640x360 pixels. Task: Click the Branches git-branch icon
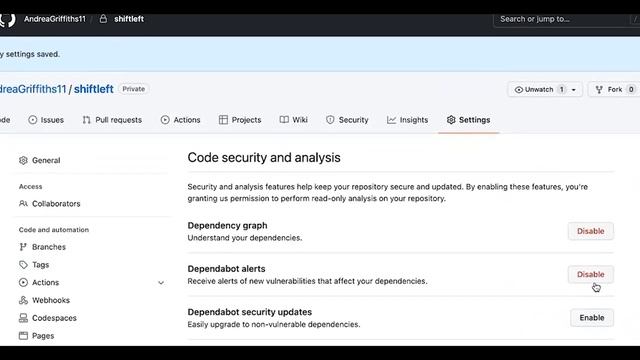pyautogui.click(x=23, y=247)
